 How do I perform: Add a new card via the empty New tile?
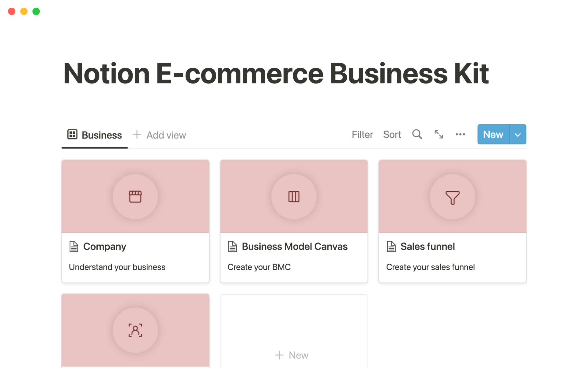(292, 355)
